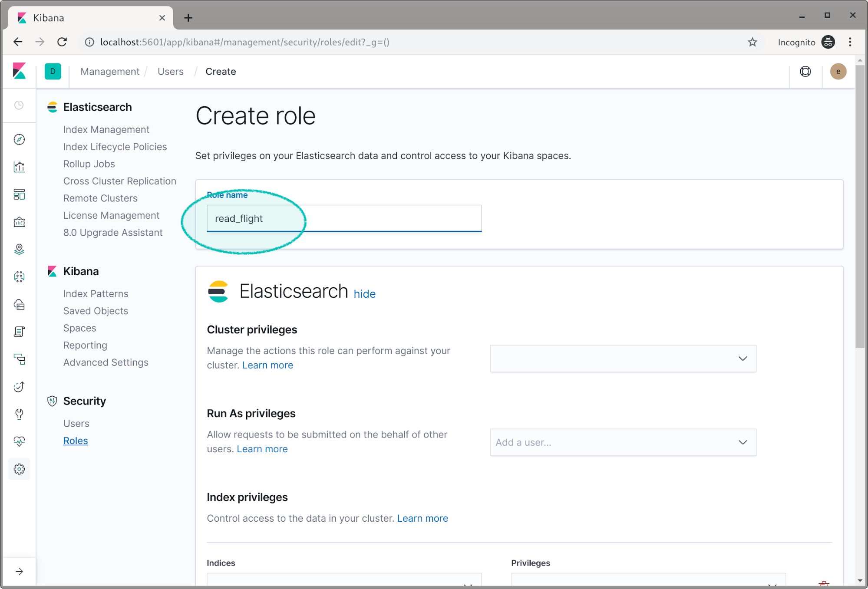Click the Settings gear icon in sidebar
868x589 pixels.
coord(18,469)
